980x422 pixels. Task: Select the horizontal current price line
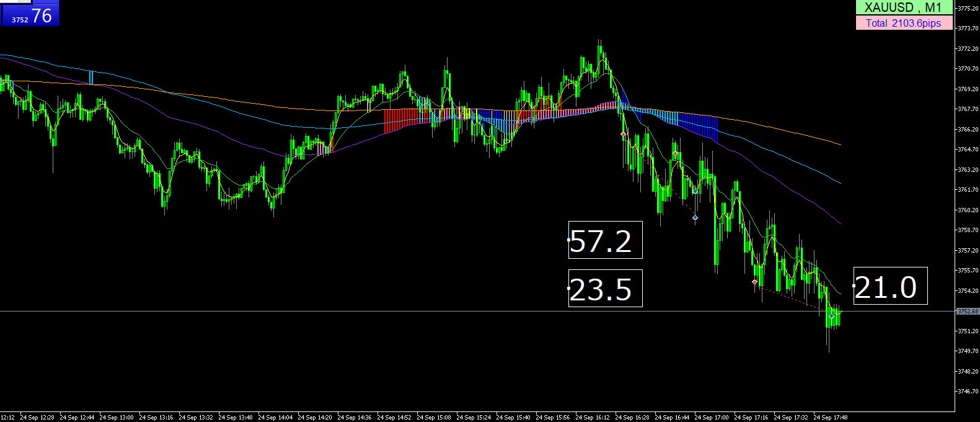pos(477,311)
